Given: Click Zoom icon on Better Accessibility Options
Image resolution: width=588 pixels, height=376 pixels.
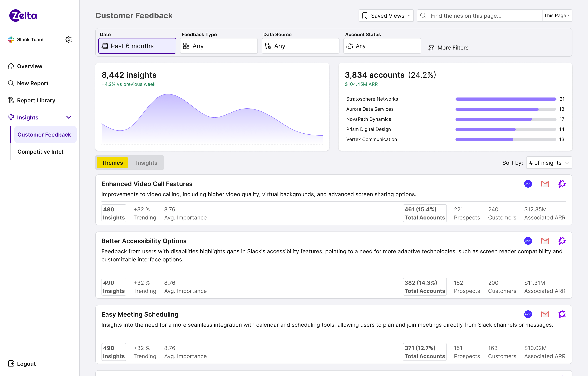Looking at the screenshot, I should coord(528,241).
